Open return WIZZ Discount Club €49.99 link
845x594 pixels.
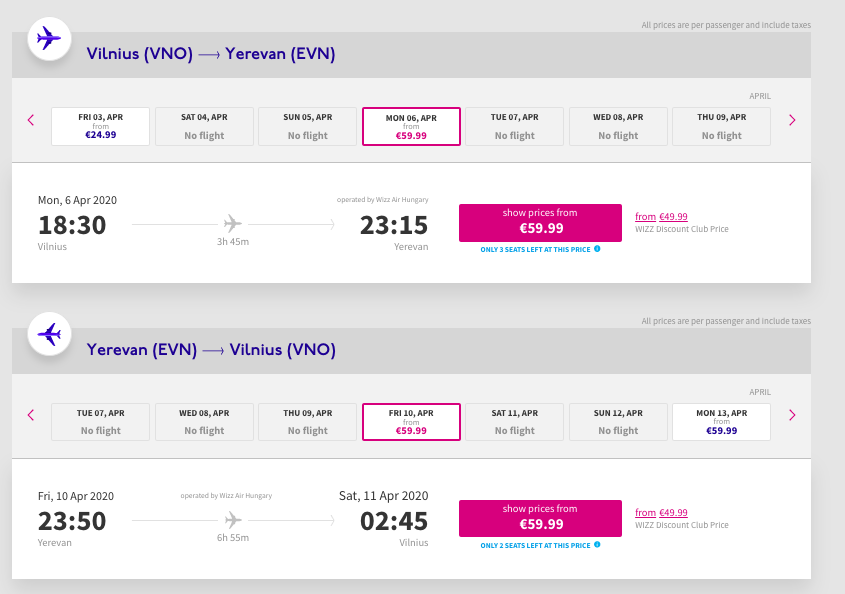coord(661,513)
